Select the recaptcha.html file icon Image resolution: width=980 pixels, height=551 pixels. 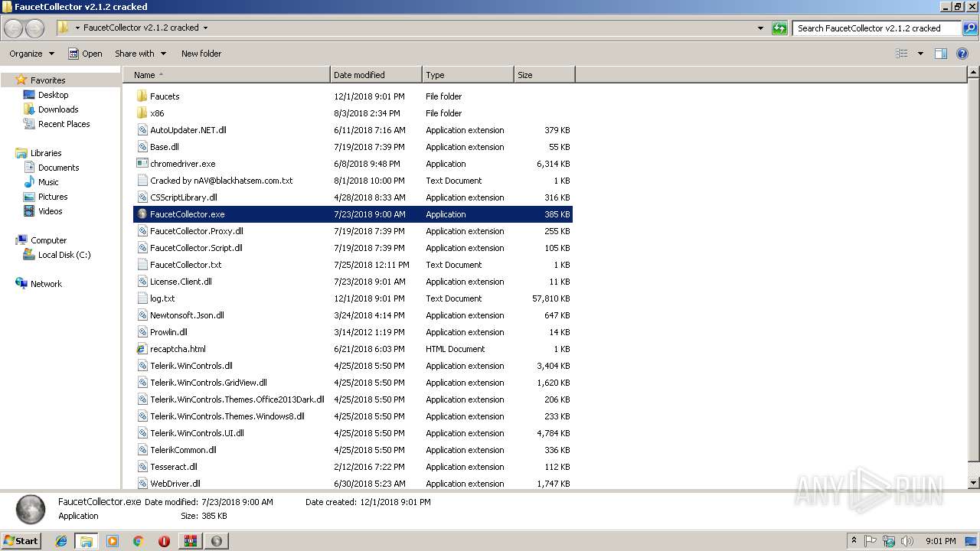click(x=142, y=349)
